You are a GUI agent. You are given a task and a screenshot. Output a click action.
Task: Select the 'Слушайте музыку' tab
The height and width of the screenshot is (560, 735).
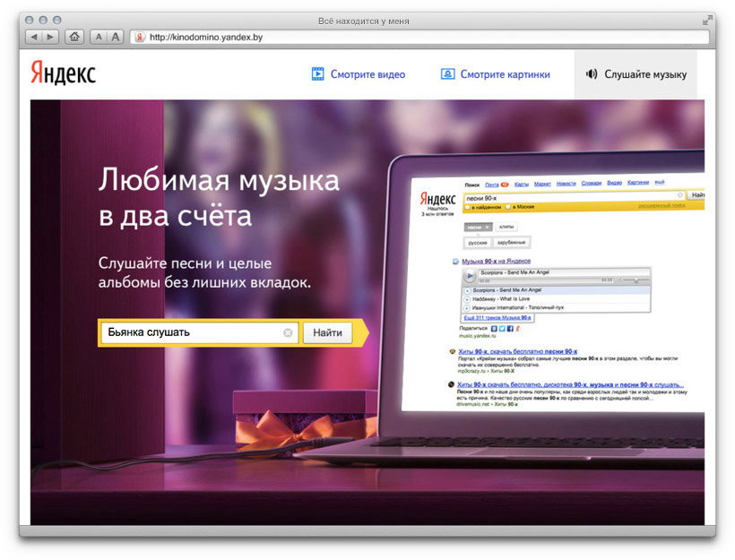tap(636, 74)
